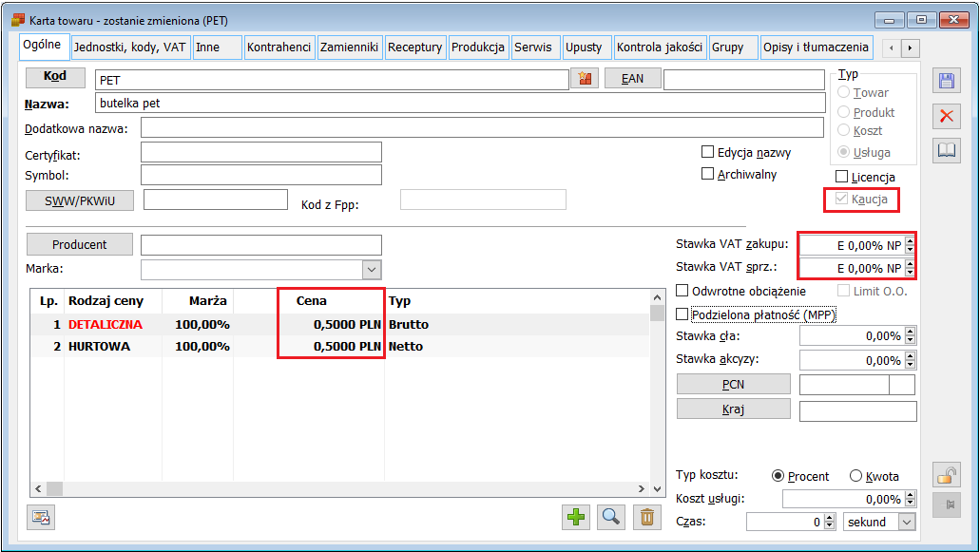Screen dimensions: 980x552
Task: Click the trash can delete icon
Action: click(x=647, y=517)
